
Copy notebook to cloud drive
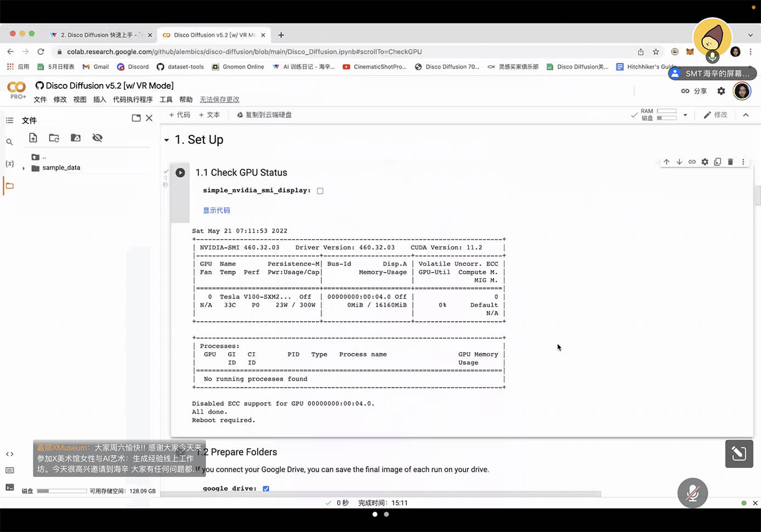pyautogui.click(x=264, y=115)
